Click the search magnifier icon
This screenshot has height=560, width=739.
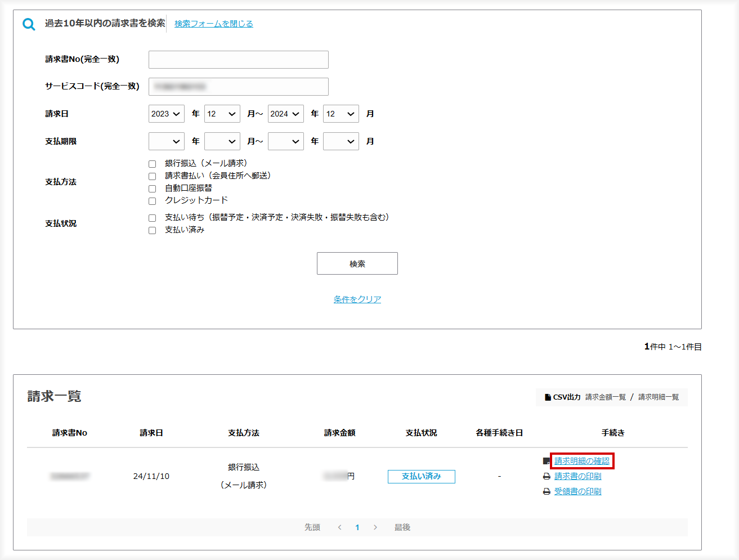28,24
